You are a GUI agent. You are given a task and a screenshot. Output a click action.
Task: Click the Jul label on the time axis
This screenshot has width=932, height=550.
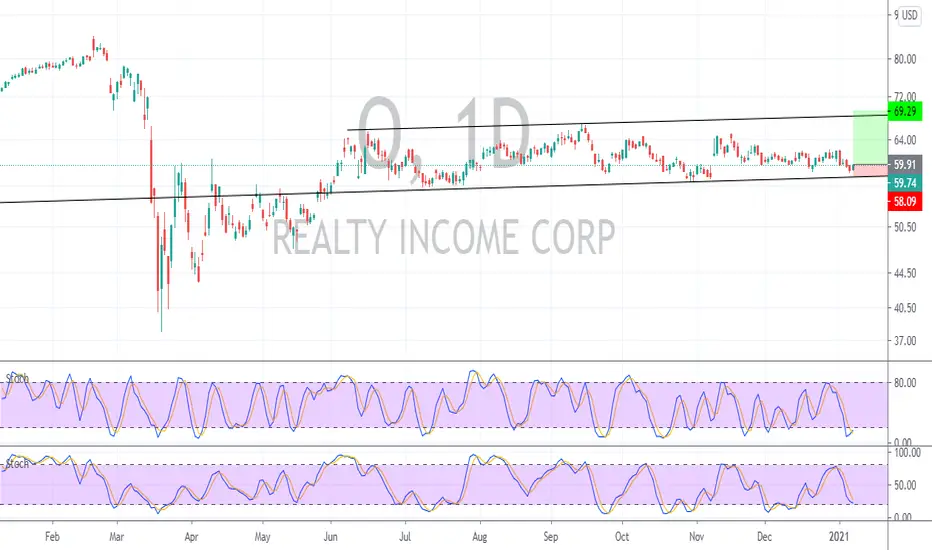[405, 536]
